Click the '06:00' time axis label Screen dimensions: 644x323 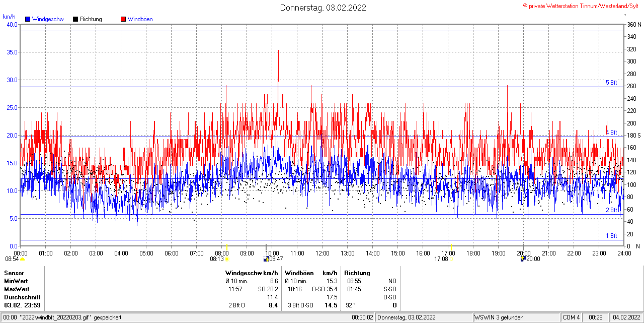point(172,253)
